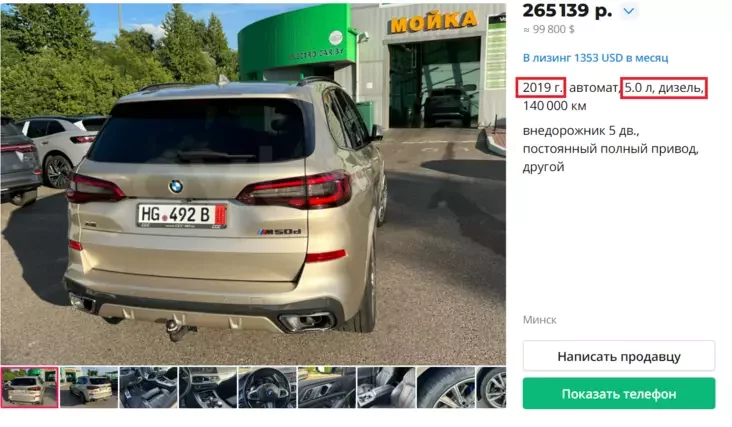Screen dimensions: 732x427
Task: View the fourth thumbnail of the center console
Action: tap(208, 387)
